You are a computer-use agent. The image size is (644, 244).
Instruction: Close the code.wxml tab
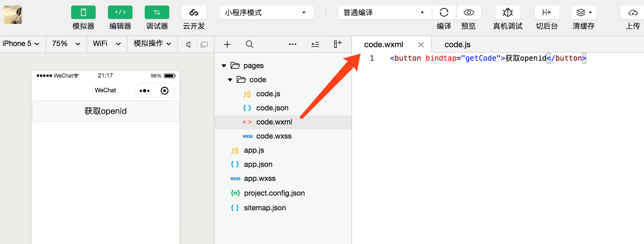[421, 45]
